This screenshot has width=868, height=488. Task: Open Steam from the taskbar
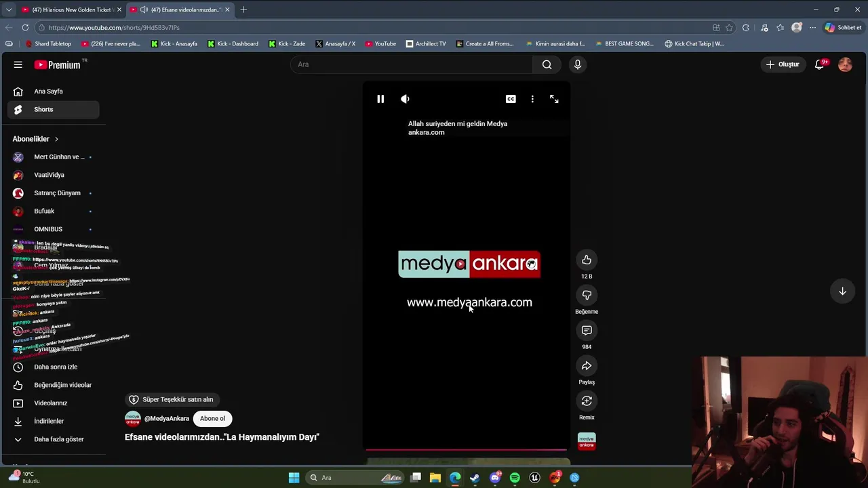tap(475, 478)
